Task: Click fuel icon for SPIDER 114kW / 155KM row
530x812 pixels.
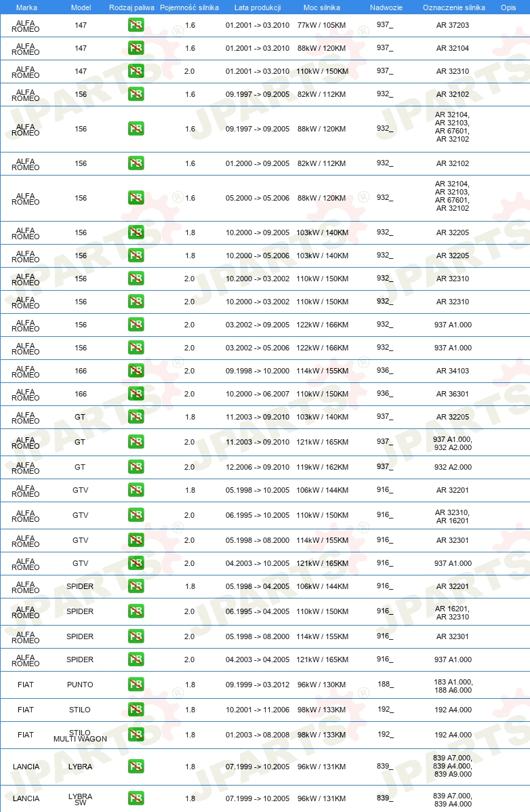Action: click(136, 636)
